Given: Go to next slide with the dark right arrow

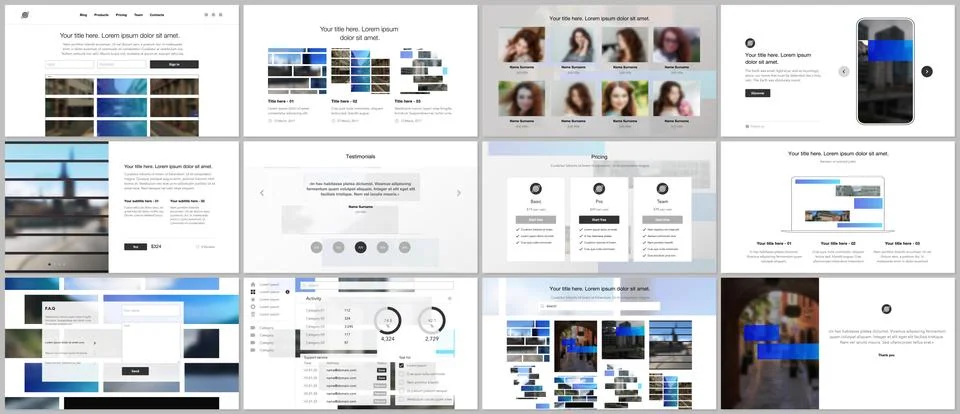Looking at the screenshot, I should coord(927,72).
